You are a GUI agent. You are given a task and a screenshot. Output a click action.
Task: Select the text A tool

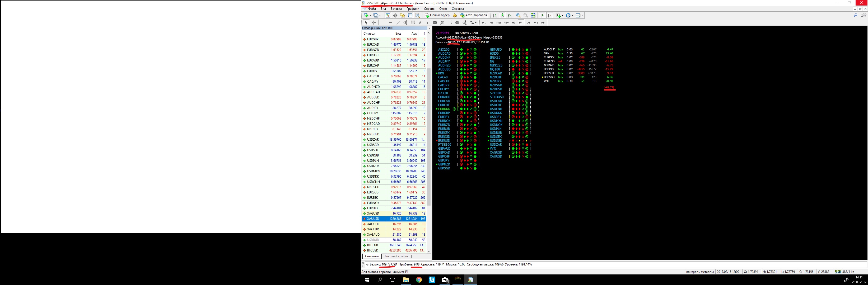(x=420, y=22)
